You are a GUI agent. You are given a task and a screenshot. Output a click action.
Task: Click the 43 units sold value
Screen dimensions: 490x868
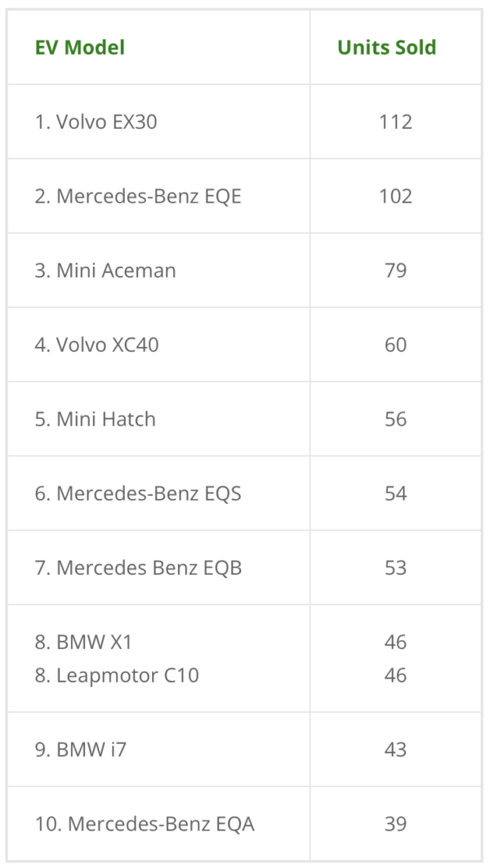395,749
